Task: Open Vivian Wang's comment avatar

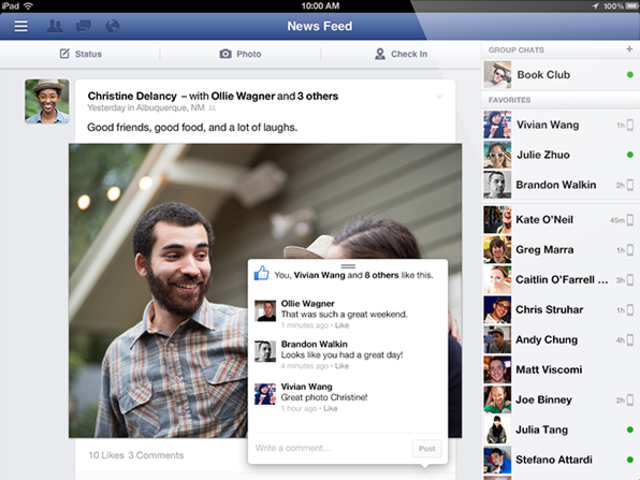Action: (x=265, y=394)
